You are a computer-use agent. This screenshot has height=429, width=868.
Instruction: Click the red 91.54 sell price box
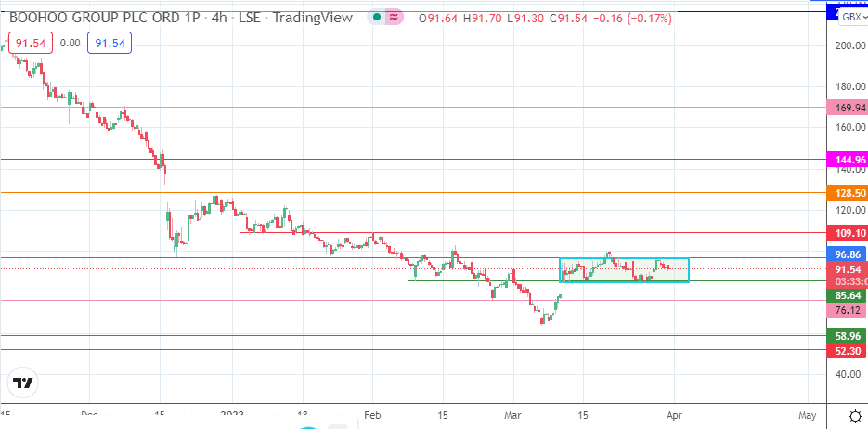pos(31,43)
